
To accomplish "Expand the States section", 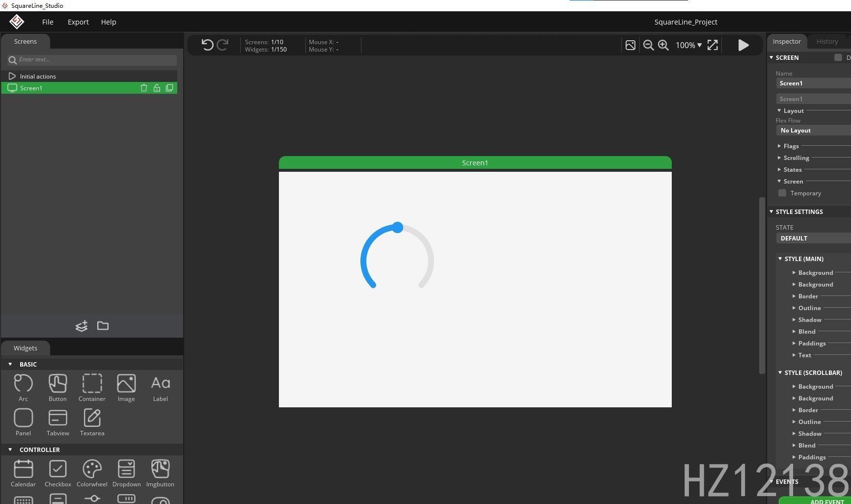I will coord(779,169).
